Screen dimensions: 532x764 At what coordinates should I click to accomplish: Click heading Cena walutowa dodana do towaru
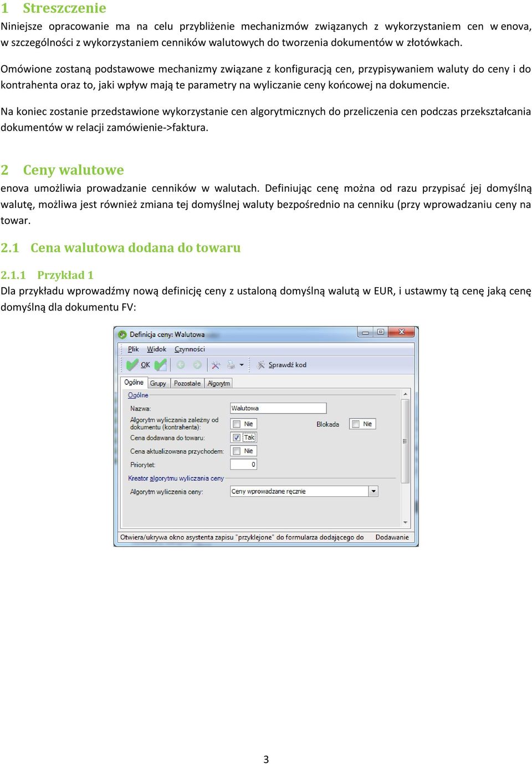135,248
